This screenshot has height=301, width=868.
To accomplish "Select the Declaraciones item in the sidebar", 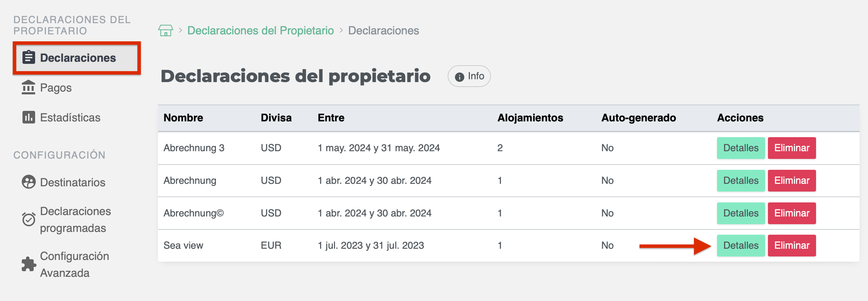I will pyautogui.click(x=78, y=57).
